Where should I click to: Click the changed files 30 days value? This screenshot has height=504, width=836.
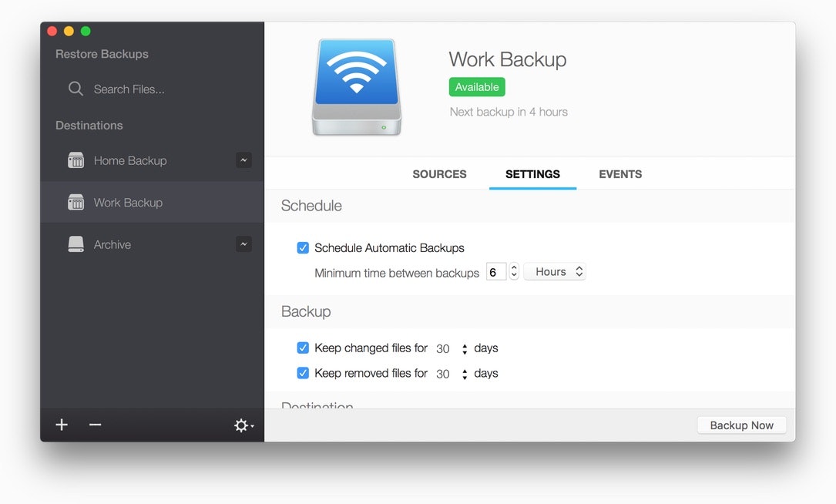(442, 349)
